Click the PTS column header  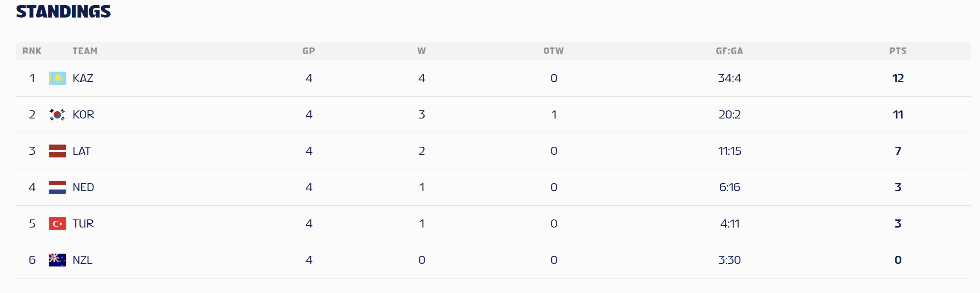[x=898, y=51]
